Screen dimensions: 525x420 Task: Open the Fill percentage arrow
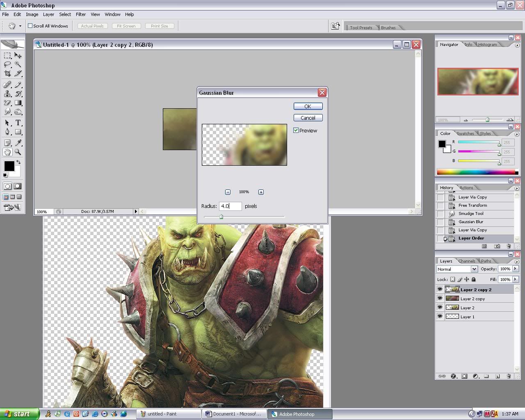point(515,279)
